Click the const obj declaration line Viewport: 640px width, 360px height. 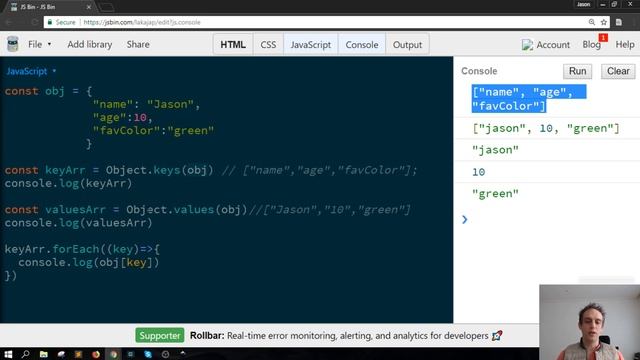pyautogui.click(x=49, y=91)
